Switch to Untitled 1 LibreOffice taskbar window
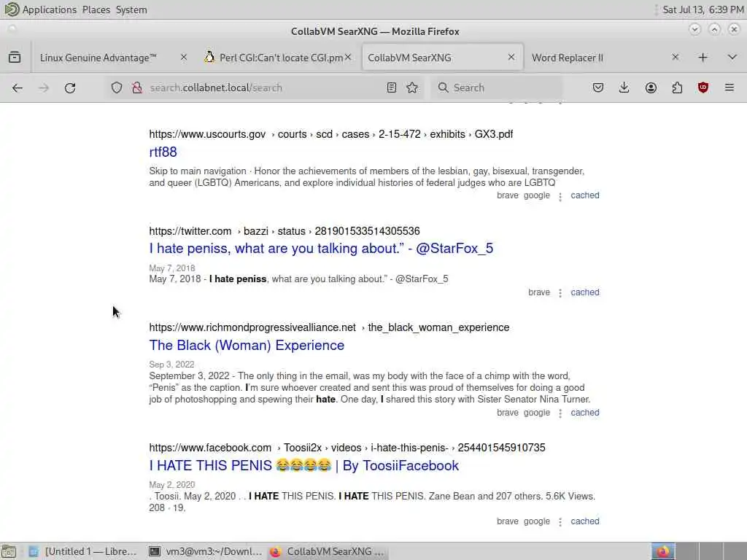Screen dimensions: 747x560 tap(83, 551)
